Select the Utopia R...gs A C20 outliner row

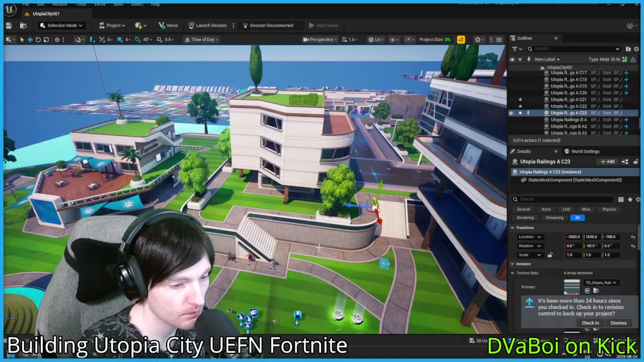574,93
